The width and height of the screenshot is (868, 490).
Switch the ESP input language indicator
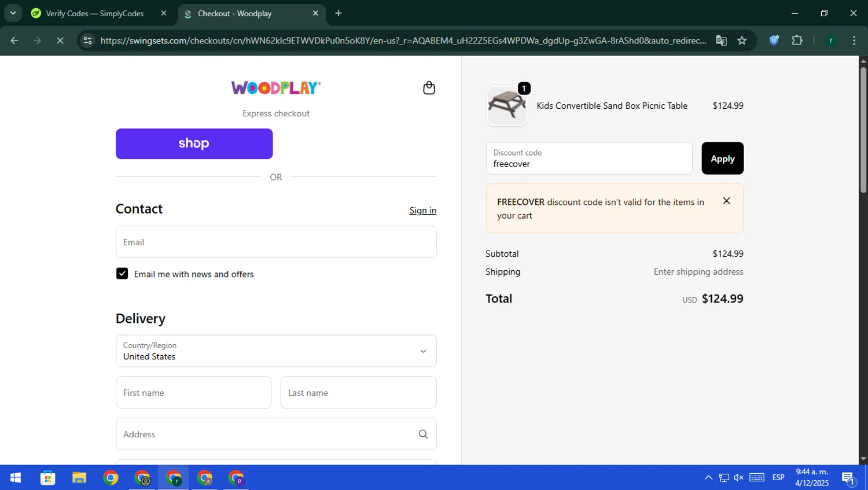point(778,478)
